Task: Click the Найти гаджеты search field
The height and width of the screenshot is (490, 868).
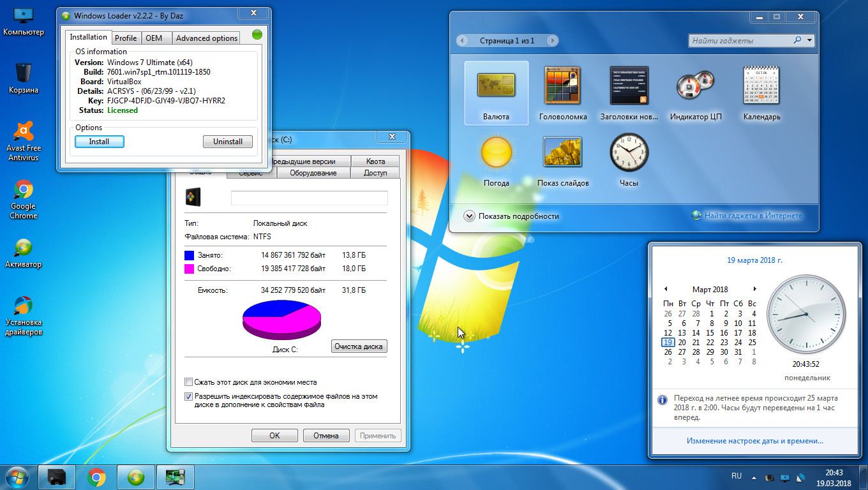Action: 740,40
